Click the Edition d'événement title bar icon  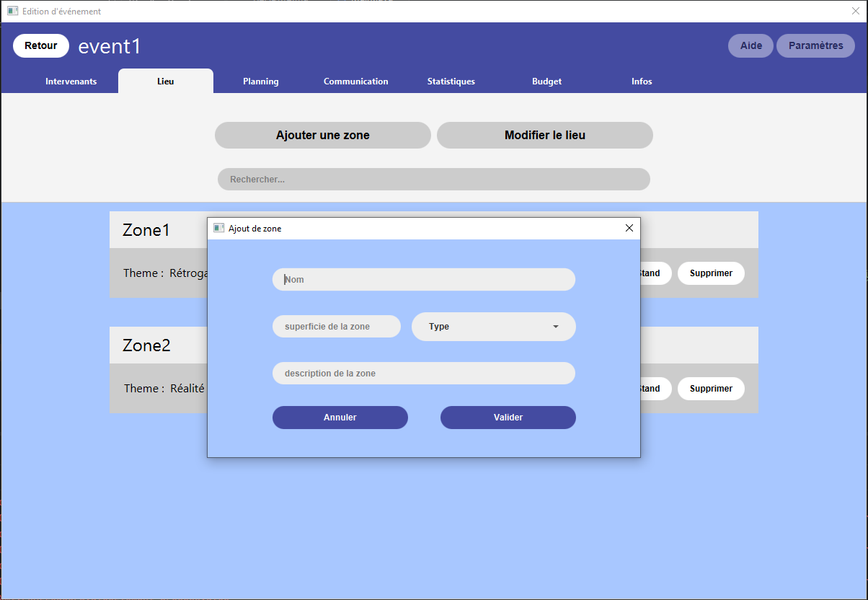coord(12,12)
